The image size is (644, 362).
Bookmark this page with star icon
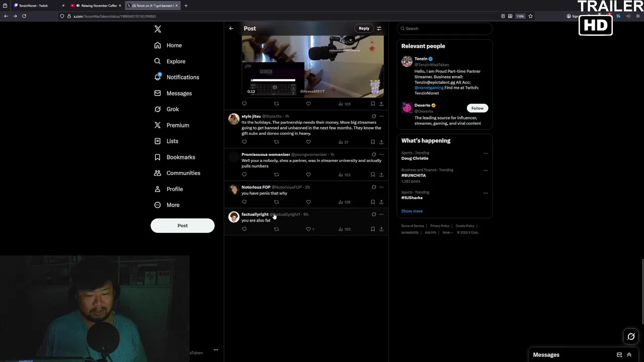(530, 16)
